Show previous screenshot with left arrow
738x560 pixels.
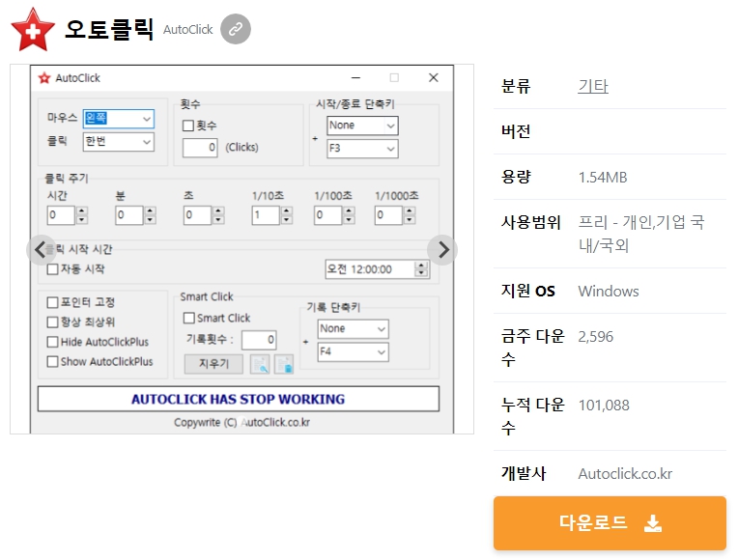tap(41, 249)
